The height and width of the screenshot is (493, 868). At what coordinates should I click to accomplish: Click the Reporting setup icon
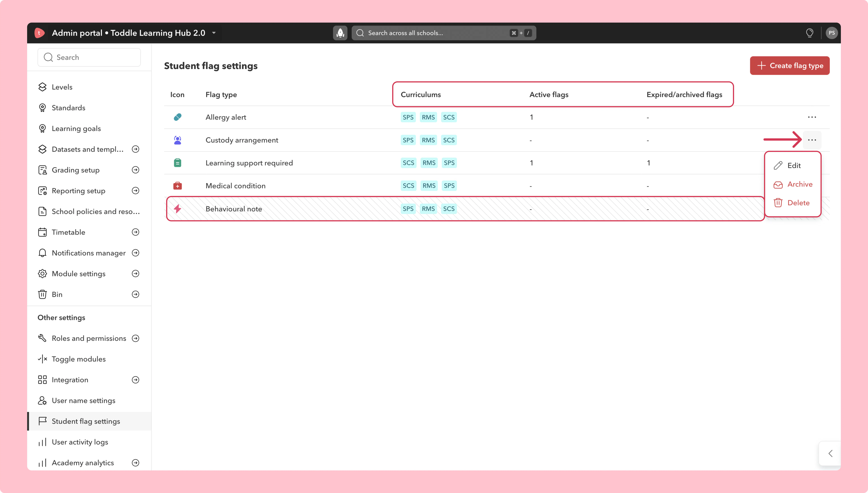[42, 191]
